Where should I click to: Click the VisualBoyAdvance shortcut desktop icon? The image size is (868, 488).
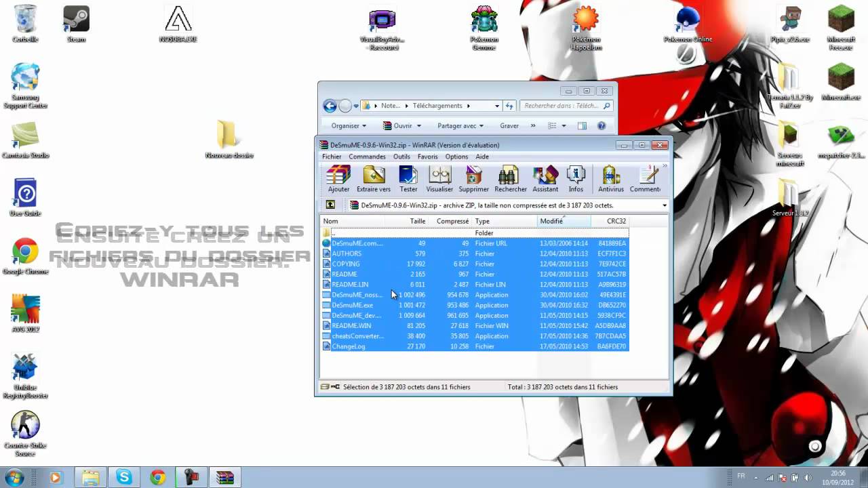tap(382, 27)
